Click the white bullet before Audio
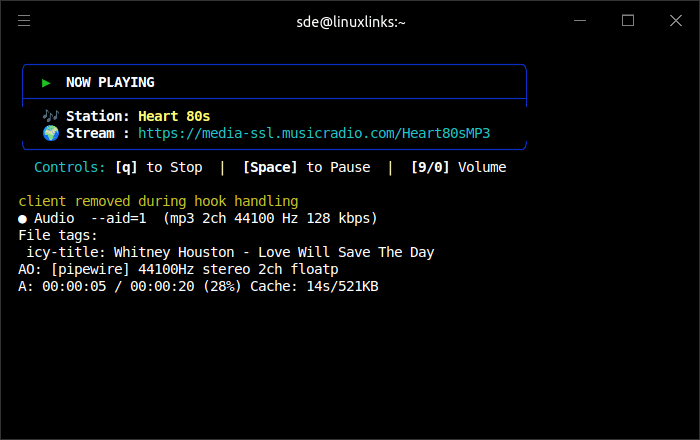 click(22, 218)
